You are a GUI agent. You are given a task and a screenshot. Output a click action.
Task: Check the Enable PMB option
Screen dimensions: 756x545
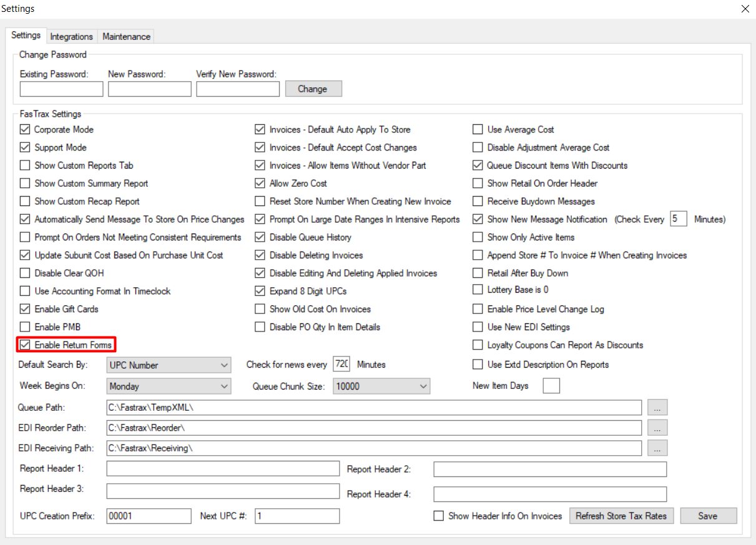point(25,327)
